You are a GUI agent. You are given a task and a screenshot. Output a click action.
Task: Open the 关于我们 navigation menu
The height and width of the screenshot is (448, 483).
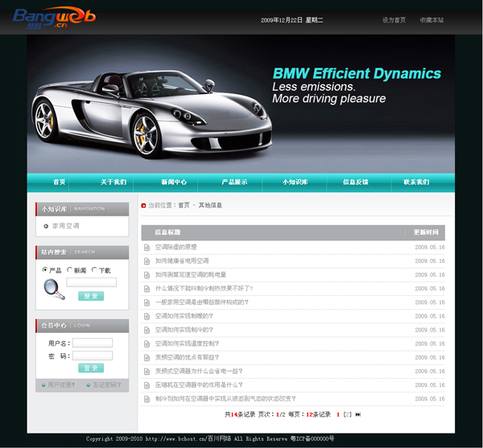click(114, 183)
